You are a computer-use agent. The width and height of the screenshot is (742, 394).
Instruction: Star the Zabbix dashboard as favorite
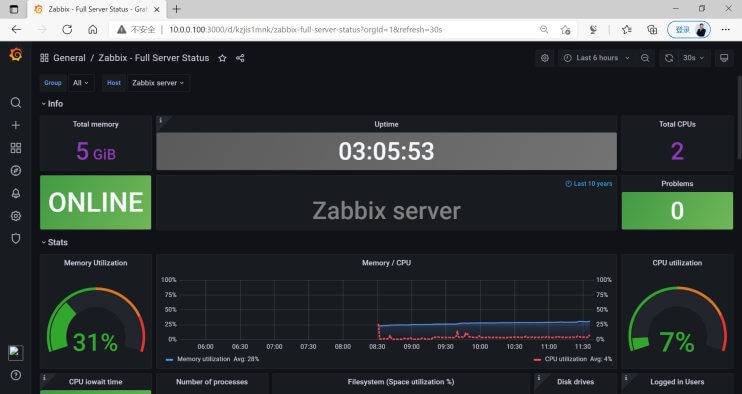[222, 58]
